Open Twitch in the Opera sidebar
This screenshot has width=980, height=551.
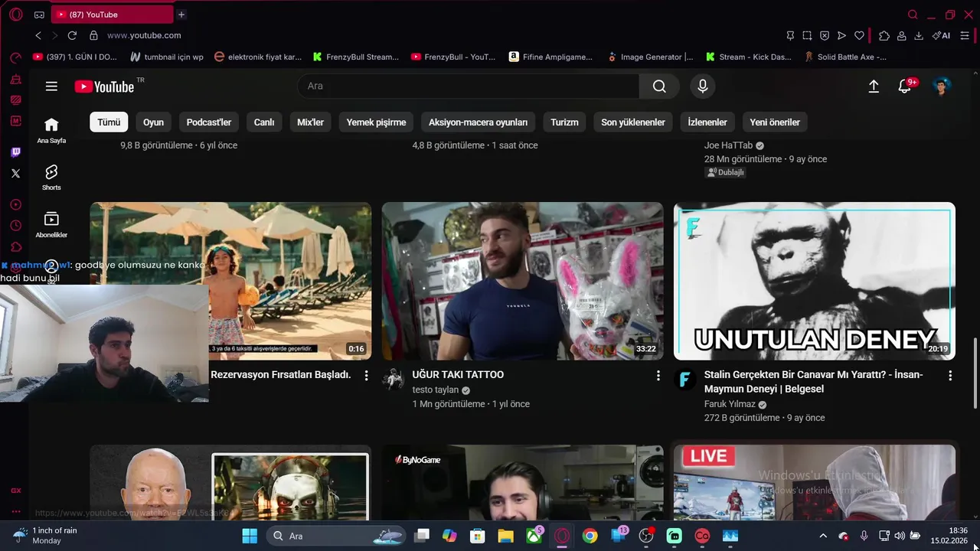tap(15, 152)
